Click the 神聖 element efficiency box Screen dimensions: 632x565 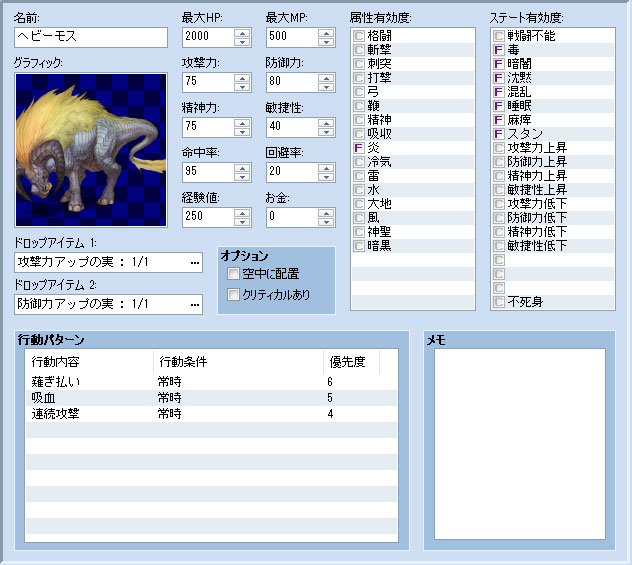pos(359,231)
